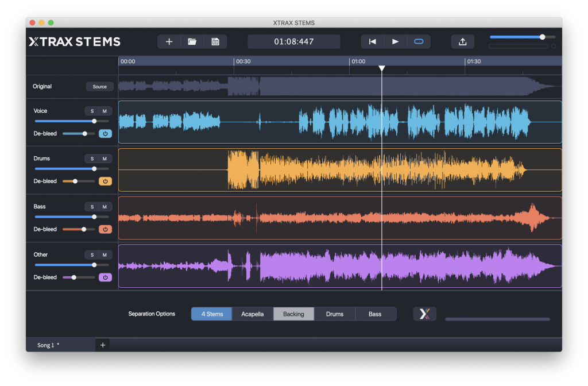Add a new song tab
Screen dimensions: 588x386
103,345
